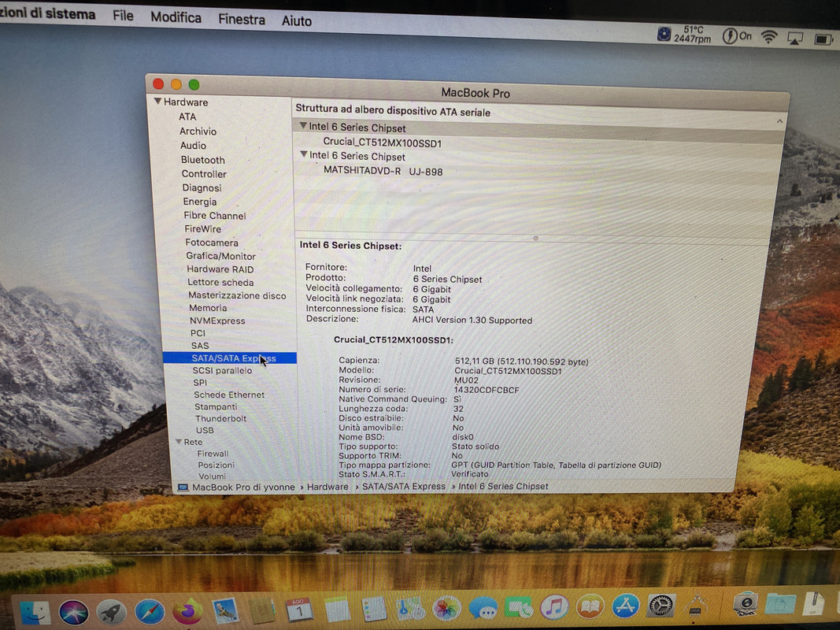The image size is (840, 630).
Task: Select ATA in Hardware sidebar
Action: point(187,117)
